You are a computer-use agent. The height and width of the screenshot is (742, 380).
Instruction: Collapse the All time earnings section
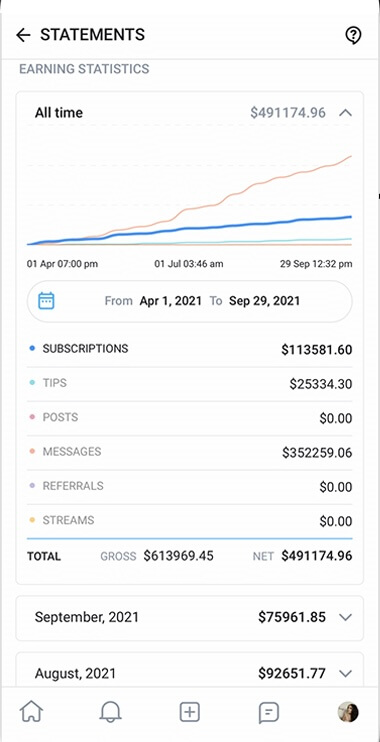tap(346, 113)
